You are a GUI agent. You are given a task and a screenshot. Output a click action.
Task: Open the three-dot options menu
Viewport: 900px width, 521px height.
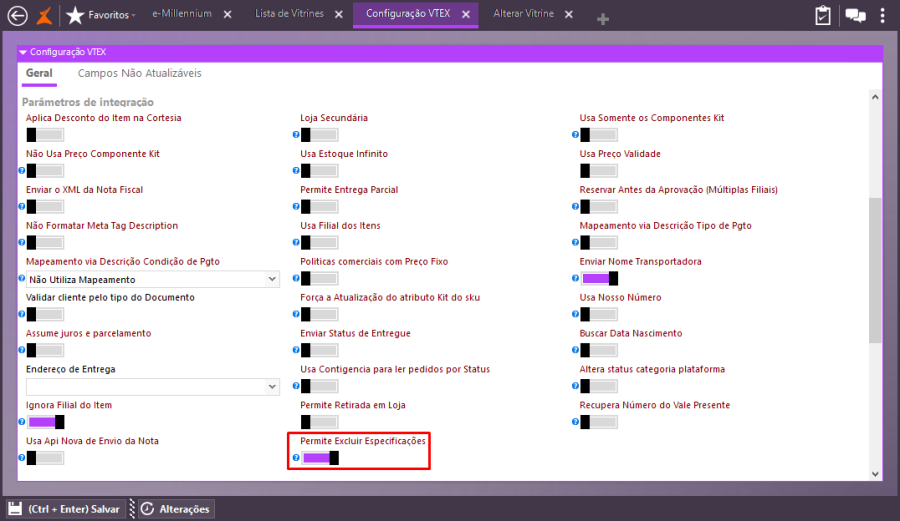(x=882, y=15)
